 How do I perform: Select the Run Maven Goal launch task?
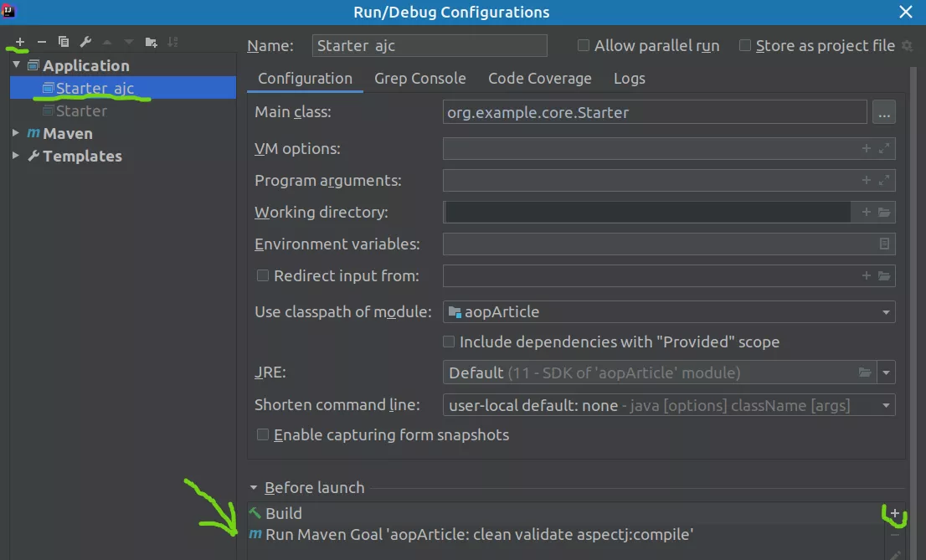pos(479,535)
